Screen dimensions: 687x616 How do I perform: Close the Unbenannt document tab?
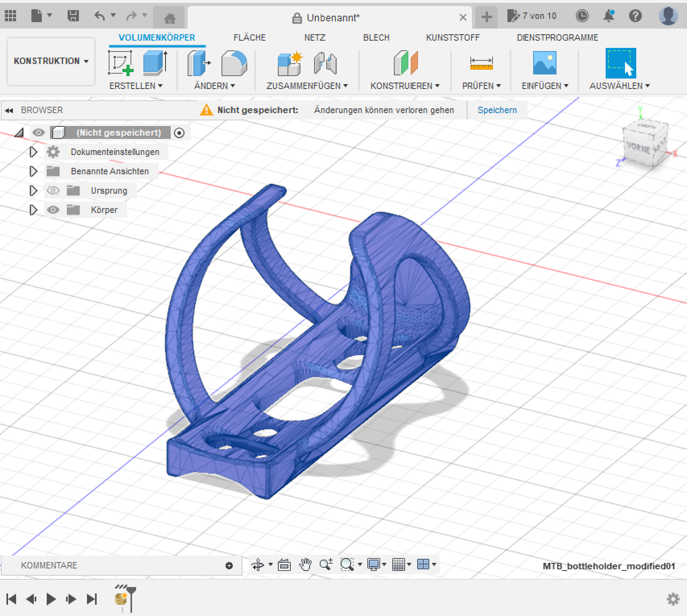tap(463, 17)
